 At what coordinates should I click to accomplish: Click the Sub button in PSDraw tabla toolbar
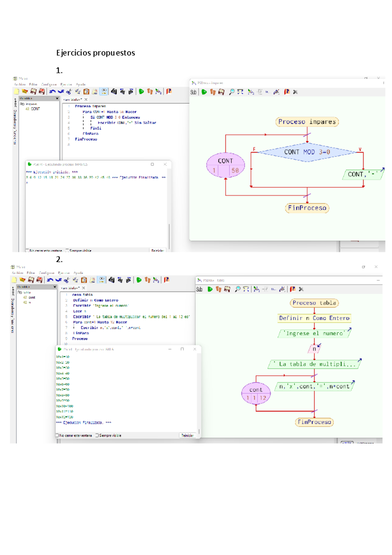[199, 289]
